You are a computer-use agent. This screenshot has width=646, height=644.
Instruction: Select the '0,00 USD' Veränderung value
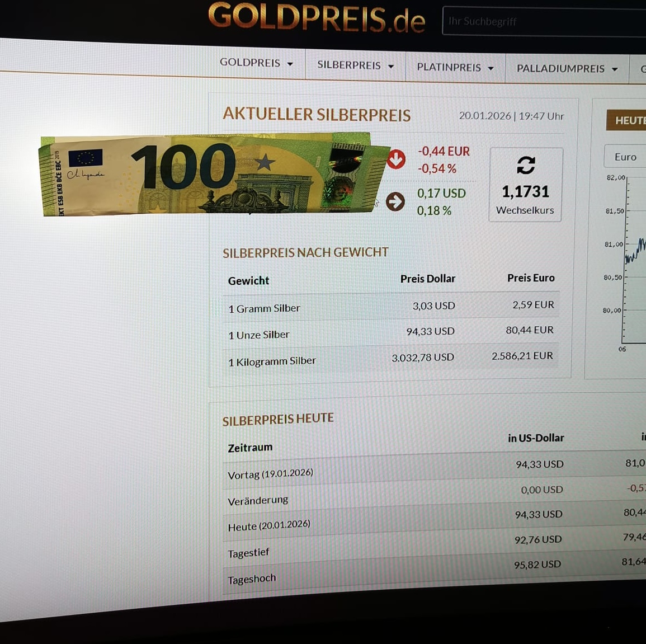542,490
